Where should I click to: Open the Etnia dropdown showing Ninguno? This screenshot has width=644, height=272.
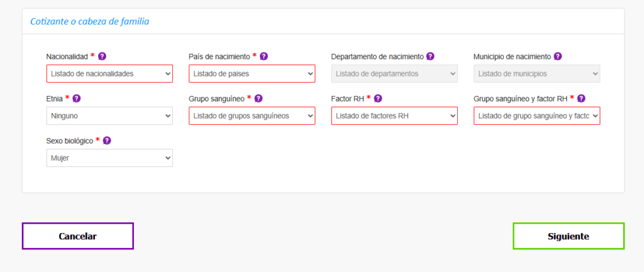click(109, 116)
